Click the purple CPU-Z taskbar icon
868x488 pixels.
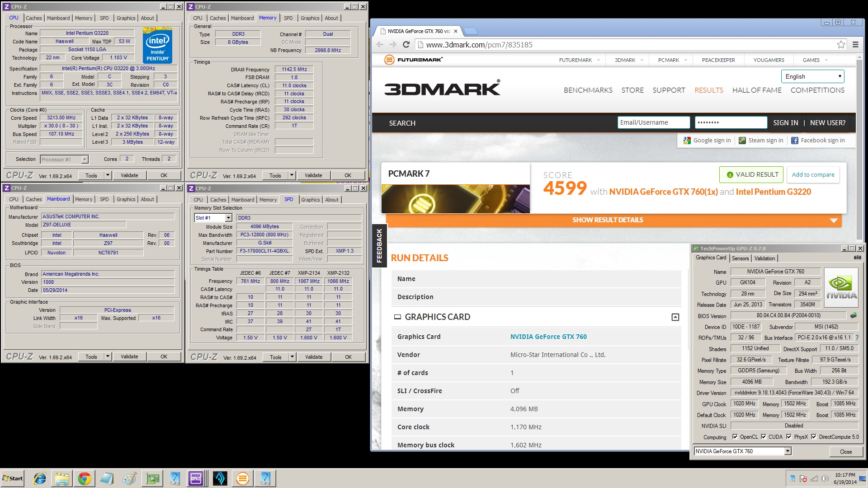[196, 478]
